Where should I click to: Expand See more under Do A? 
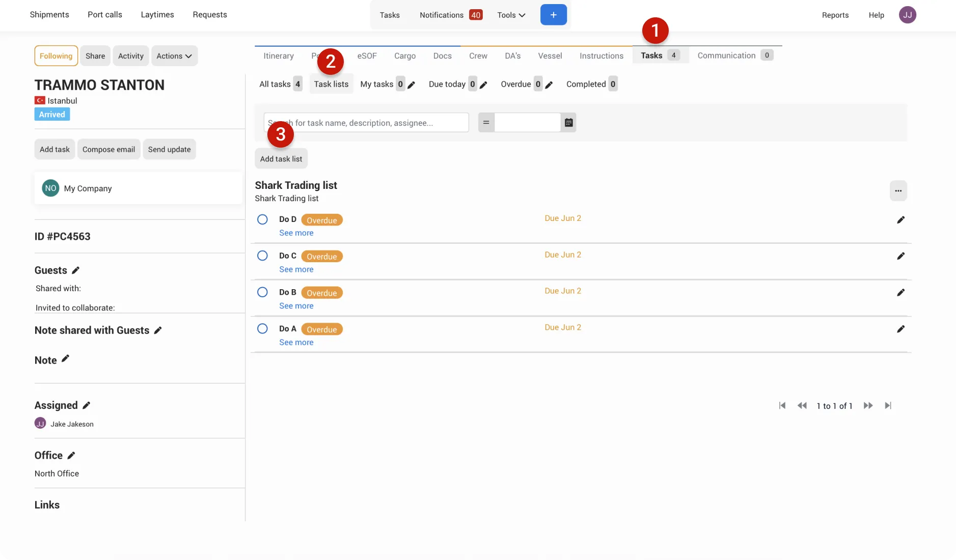[x=296, y=343]
